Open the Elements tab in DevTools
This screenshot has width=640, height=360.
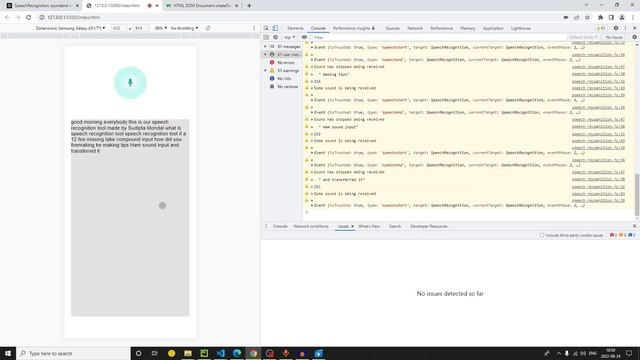point(295,28)
